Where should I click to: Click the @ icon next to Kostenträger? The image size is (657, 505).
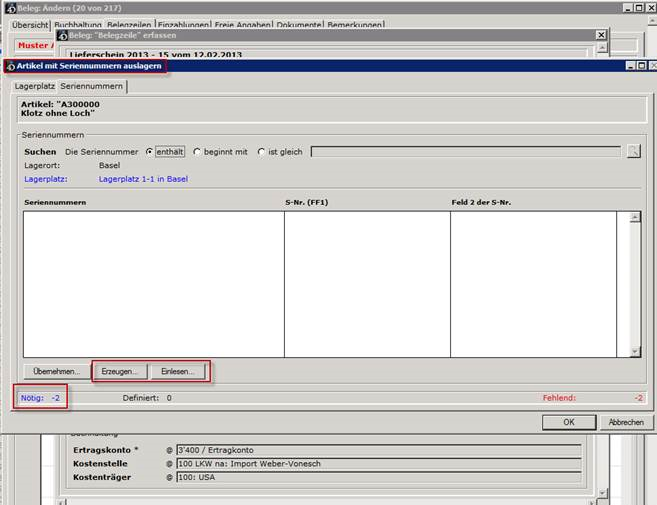pos(168,478)
